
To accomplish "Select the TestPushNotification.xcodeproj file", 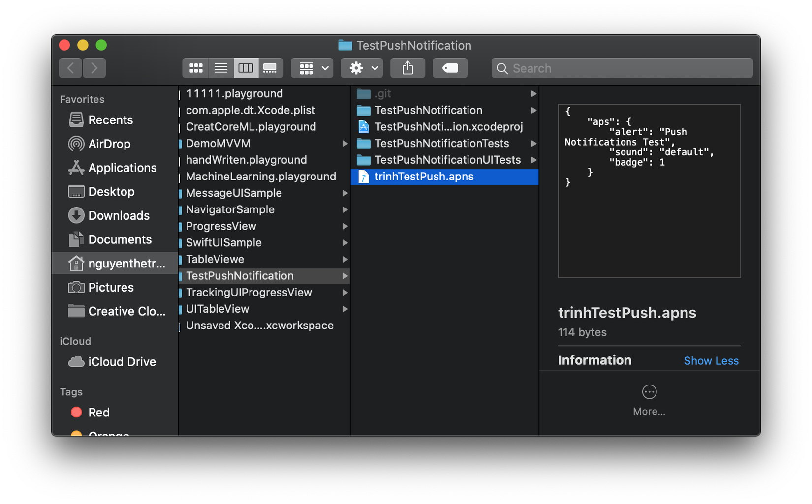I will pos(448,127).
